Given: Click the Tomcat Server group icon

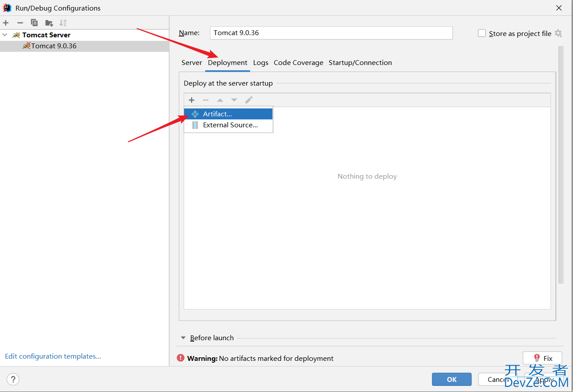Looking at the screenshot, I should (16, 35).
